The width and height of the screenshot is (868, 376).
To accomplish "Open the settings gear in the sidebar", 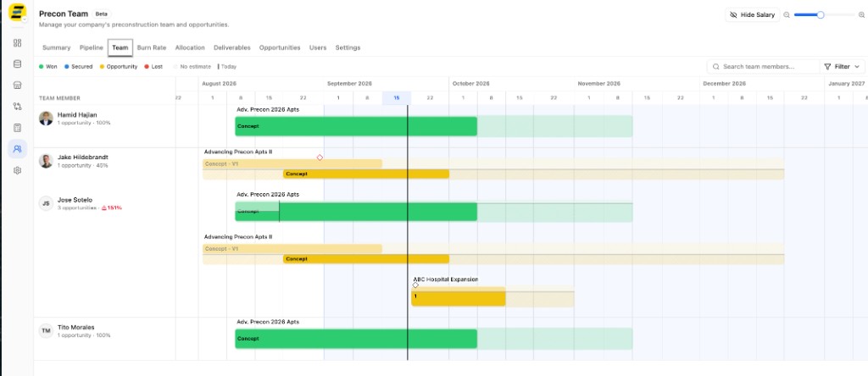I will coord(17,170).
